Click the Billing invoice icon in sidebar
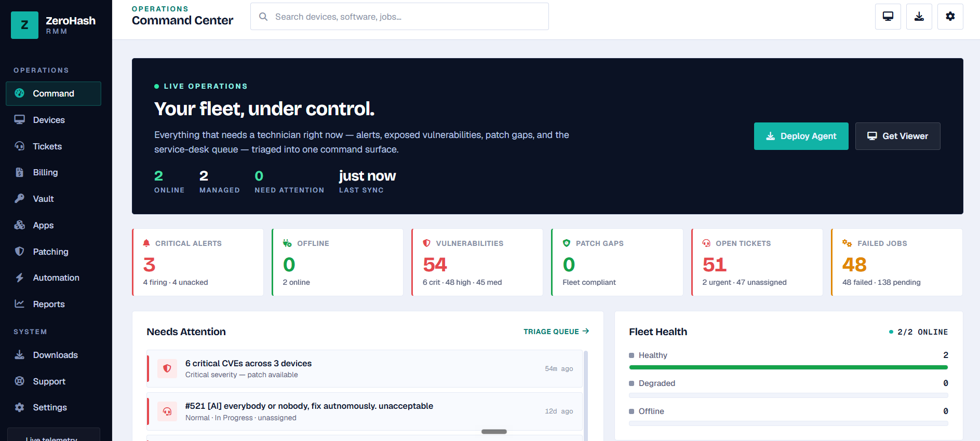This screenshot has height=441, width=980. pos(20,172)
